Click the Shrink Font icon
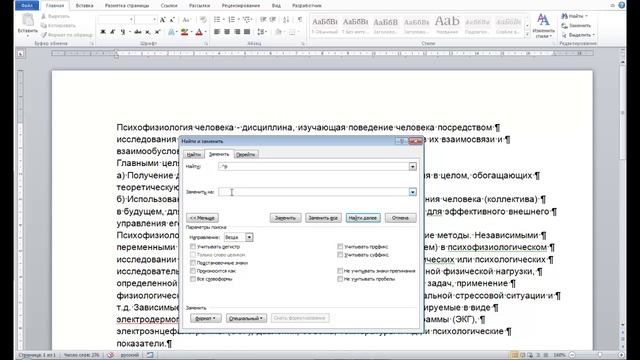Viewport: 640px width, 360px height. (x=172, y=20)
